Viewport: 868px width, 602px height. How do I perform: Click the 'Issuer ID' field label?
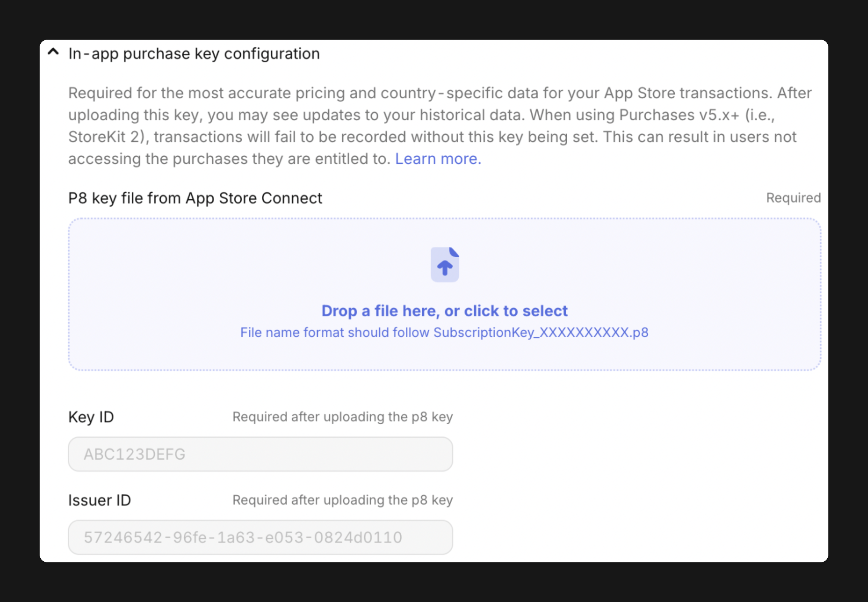[99, 500]
